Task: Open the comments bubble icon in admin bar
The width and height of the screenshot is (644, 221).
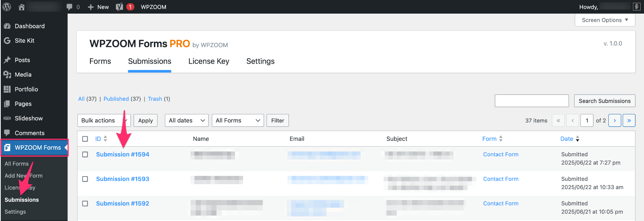Action: (x=69, y=7)
